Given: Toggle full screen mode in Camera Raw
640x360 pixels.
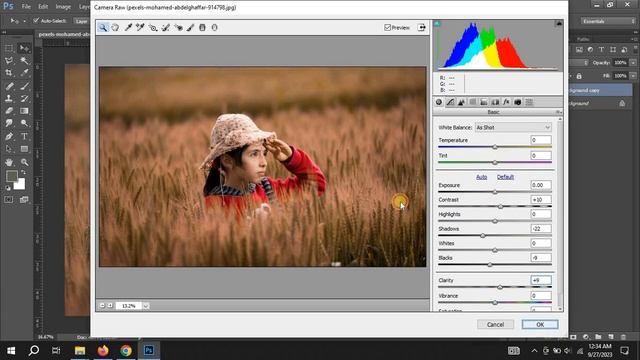Looking at the screenshot, I should click(x=422, y=27).
